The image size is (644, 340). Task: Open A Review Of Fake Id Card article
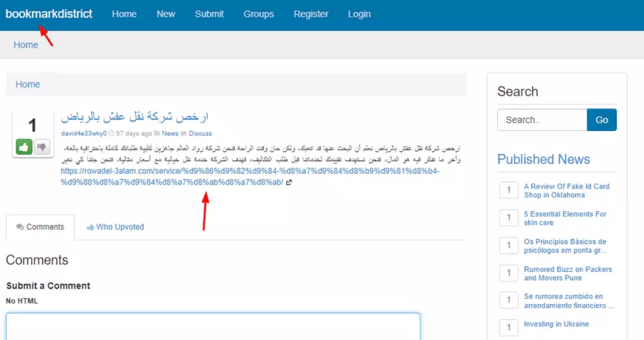pos(566,191)
